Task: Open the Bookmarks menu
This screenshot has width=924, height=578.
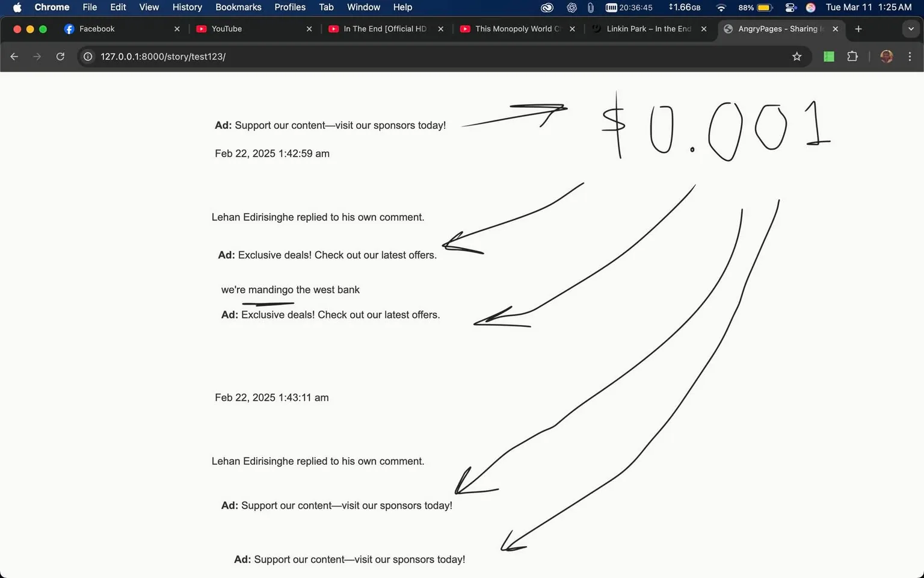Action: (x=238, y=7)
